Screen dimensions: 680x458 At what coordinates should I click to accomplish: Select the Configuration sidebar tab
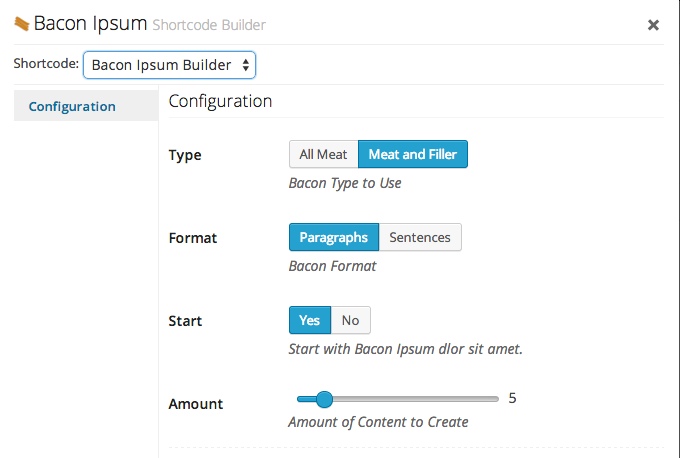pyautogui.click(x=72, y=106)
